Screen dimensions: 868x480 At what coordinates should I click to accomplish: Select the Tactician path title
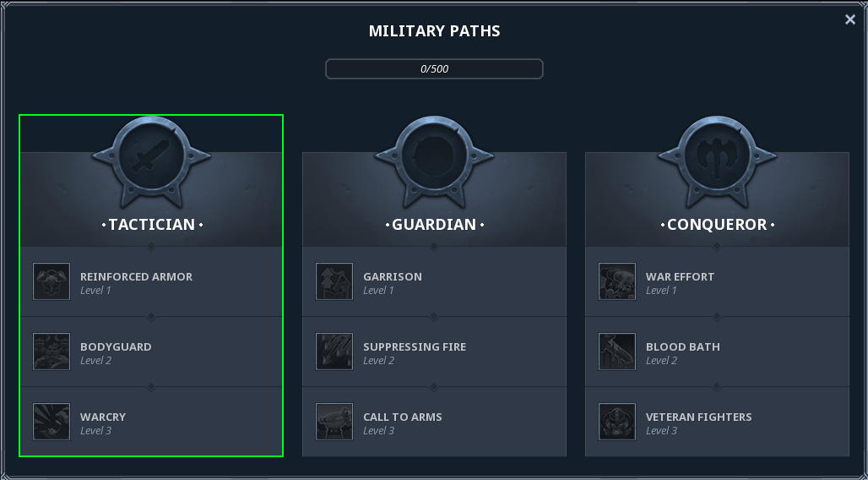tap(152, 225)
